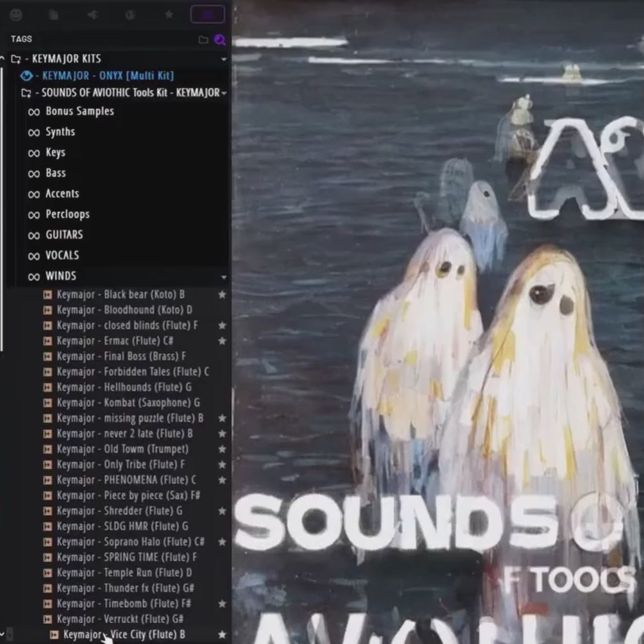
Task: Switch to the highlighted purple panel tab
Action: pyautogui.click(x=207, y=14)
